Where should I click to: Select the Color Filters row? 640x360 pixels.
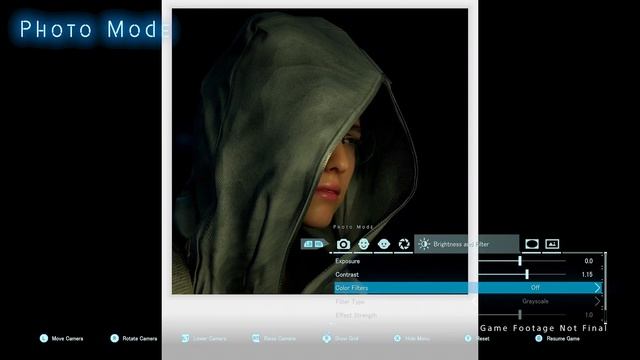[x=469, y=288]
